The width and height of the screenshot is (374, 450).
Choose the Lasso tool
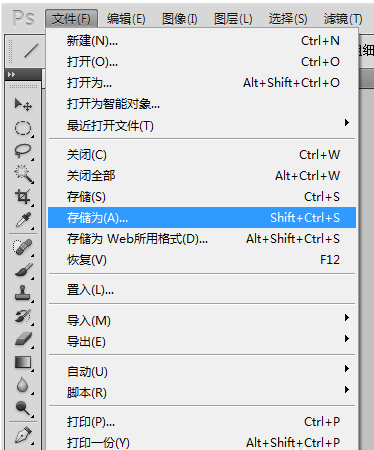pyautogui.click(x=23, y=151)
